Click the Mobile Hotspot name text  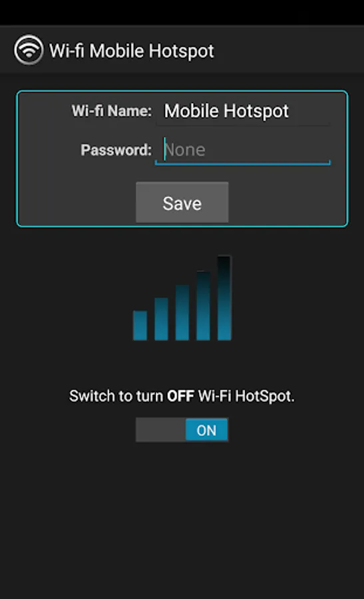pos(226,111)
